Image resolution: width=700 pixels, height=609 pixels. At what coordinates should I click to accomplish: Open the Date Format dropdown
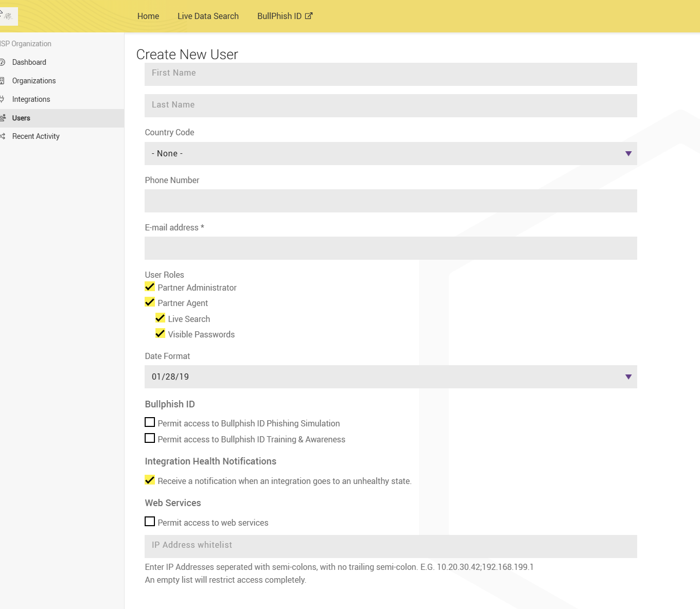[391, 377]
